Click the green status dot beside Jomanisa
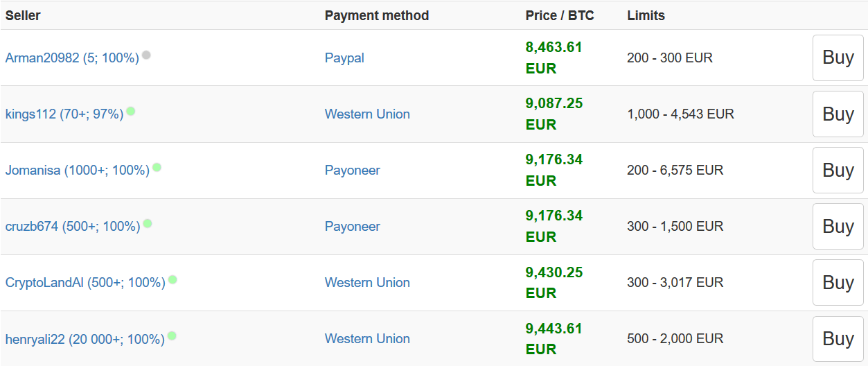 157,167
